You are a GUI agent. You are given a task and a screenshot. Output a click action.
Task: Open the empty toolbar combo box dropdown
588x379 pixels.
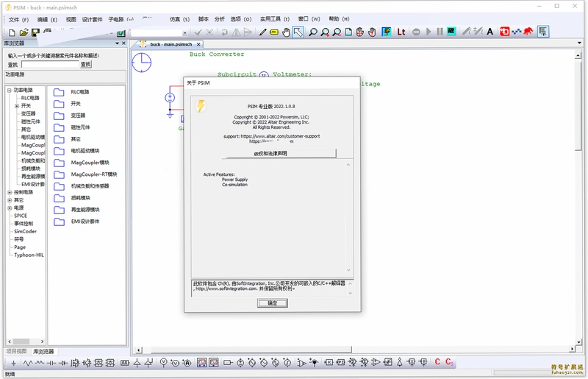[x=184, y=33]
